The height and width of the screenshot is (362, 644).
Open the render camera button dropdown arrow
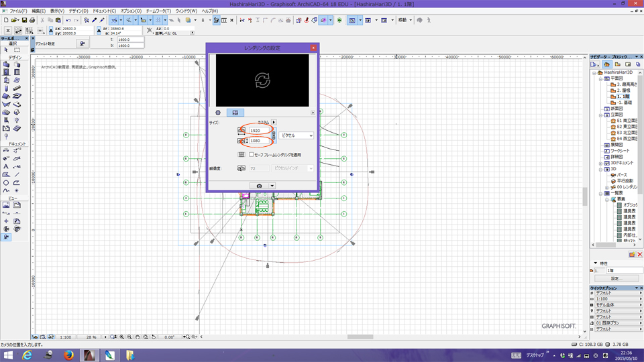tap(272, 186)
